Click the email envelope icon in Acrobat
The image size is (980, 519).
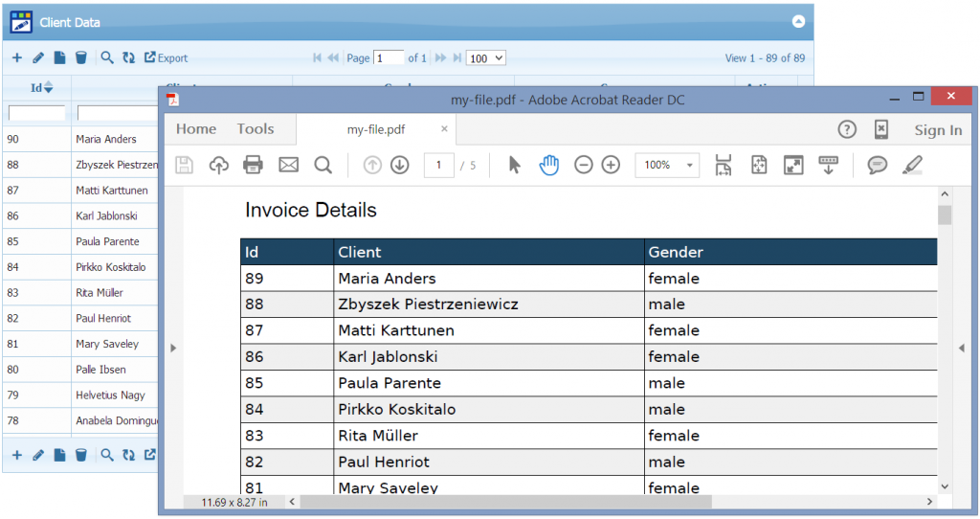point(288,166)
